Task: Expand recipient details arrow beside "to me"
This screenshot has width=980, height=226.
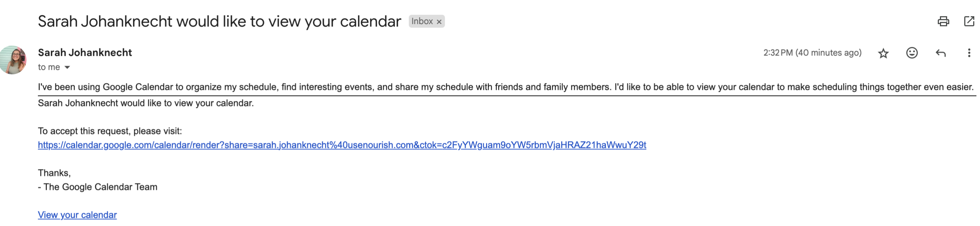Action: (67, 67)
